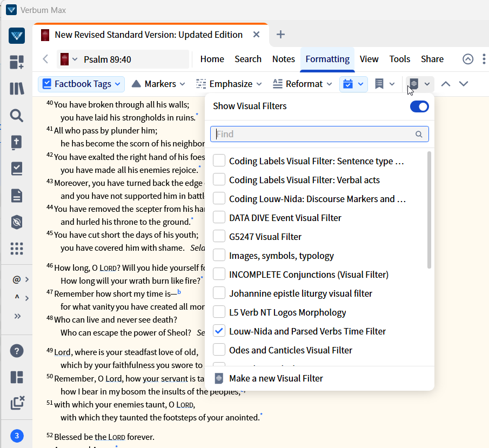The width and height of the screenshot is (489, 448).
Task: Open the sidebar Search magnifier icon
Action: coord(17,116)
